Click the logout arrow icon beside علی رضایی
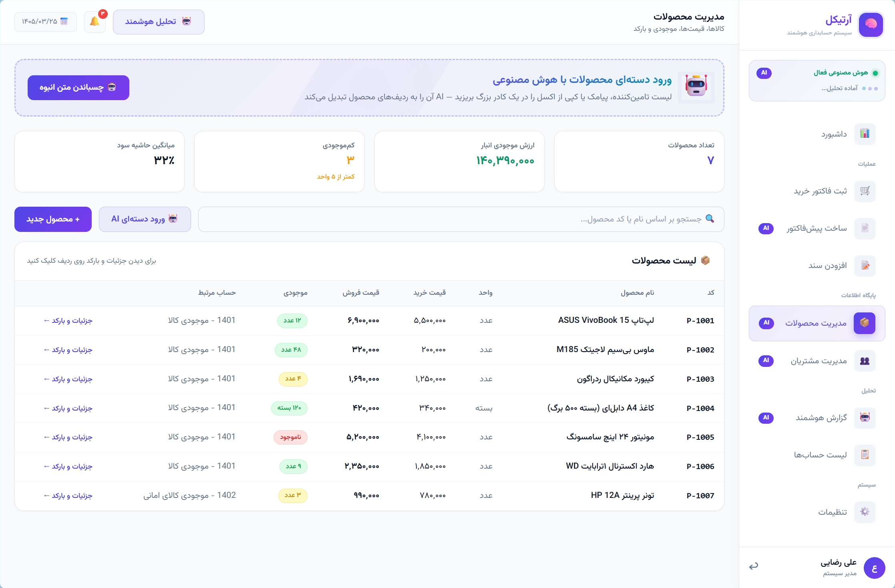The height and width of the screenshot is (588, 895). [754, 566]
